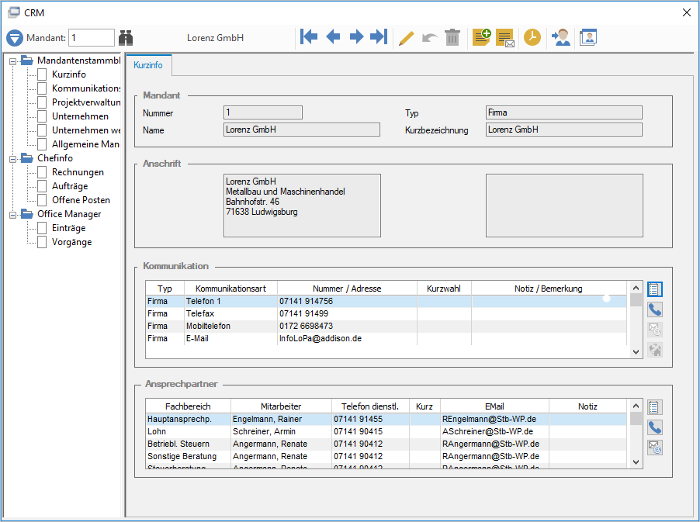The image size is (700, 522).
Task: Collapse the Office Manager node
Action: tap(13, 214)
